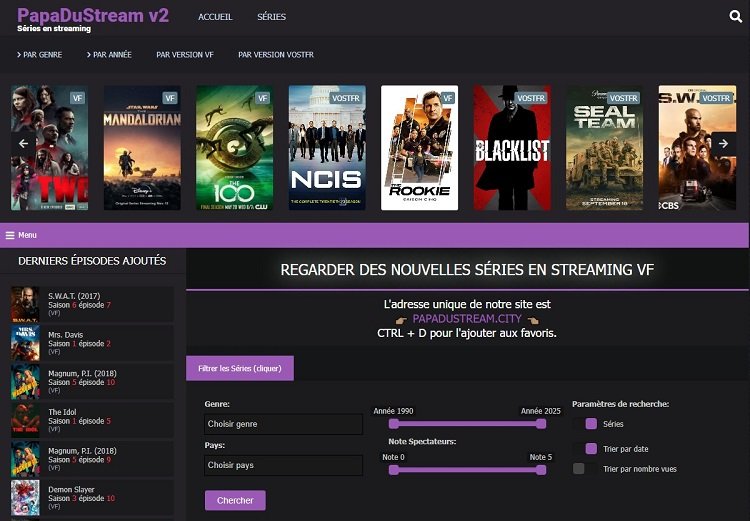This screenshot has height=521, width=750.
Task: Click the carousel next arrow
Action: tap(723, 143)
